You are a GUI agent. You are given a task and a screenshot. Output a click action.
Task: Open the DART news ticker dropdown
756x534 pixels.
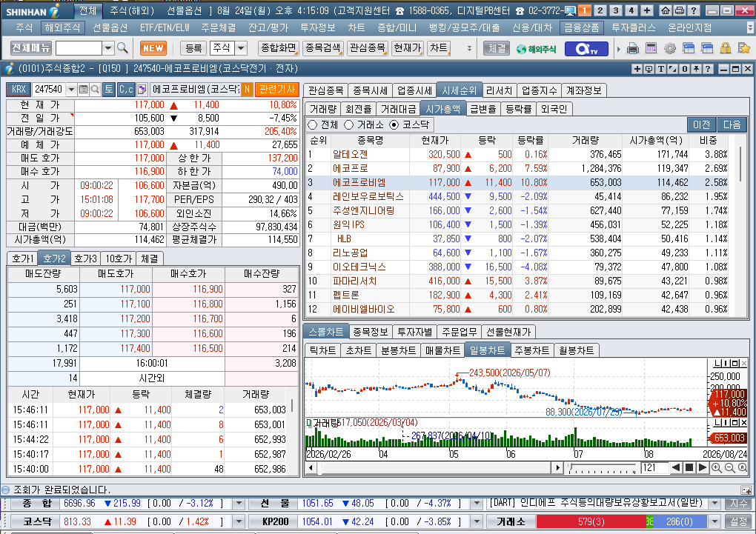714,504
